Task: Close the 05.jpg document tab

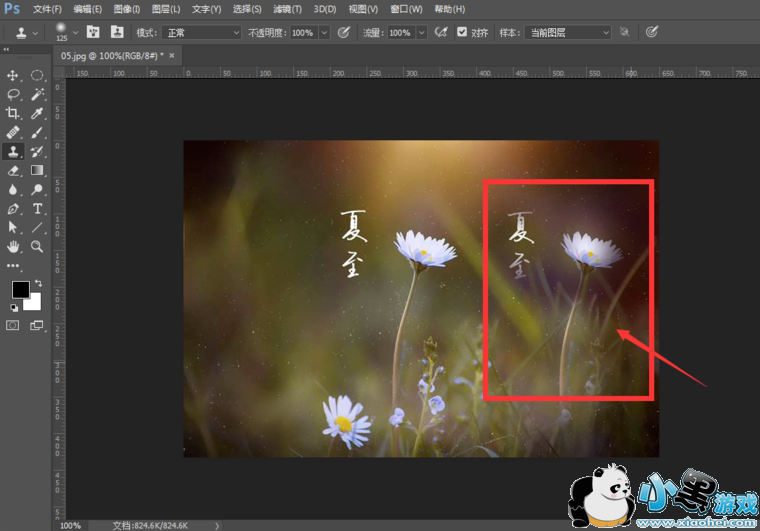Action: click(x=172, y=55)
